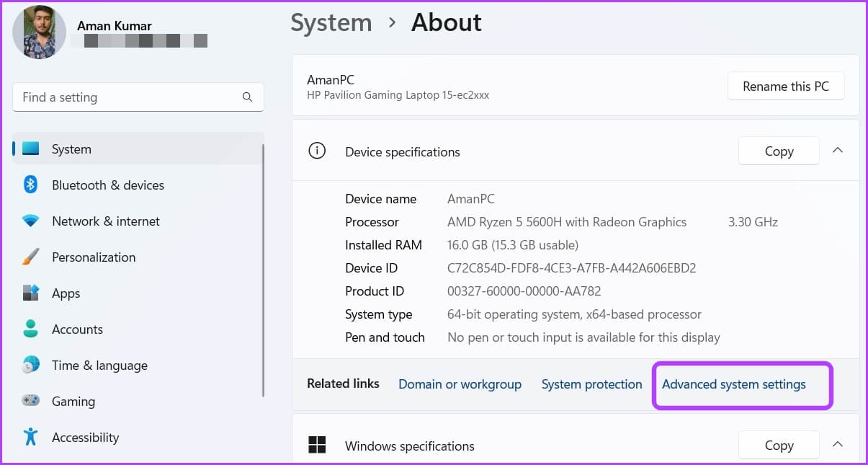The image size is (868, 465).
Task: Click the Device name label
Action: click(x=380, y=199)
